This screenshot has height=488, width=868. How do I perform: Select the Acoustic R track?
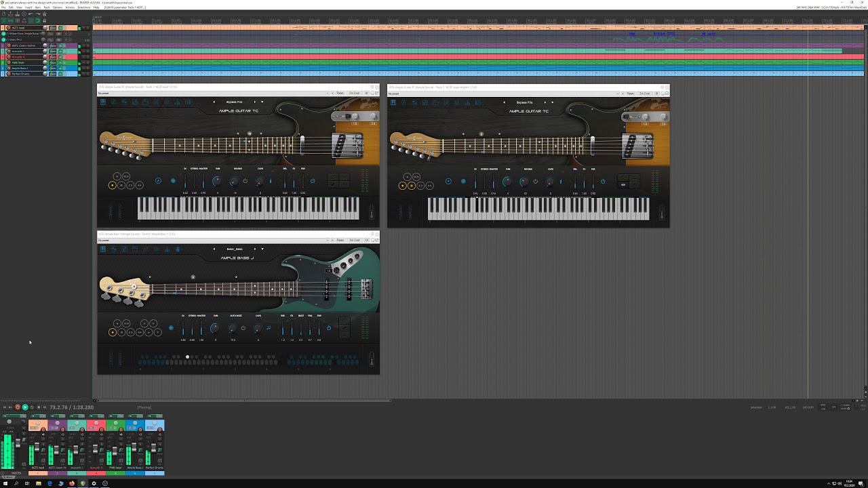18,57
